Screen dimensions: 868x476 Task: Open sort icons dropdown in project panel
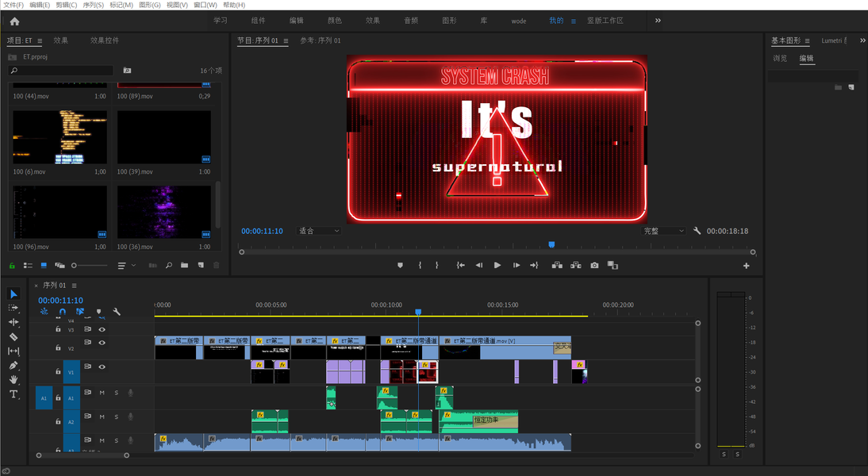point(126,266)
